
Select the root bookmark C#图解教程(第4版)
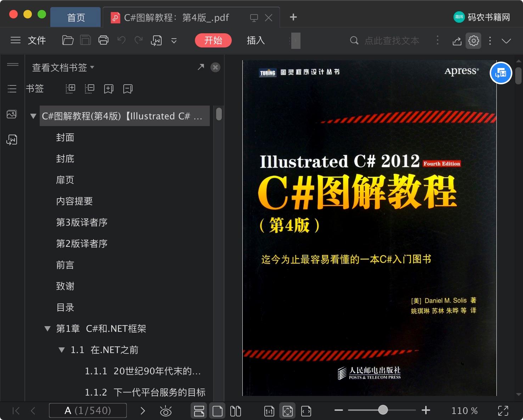click(125, 116)
